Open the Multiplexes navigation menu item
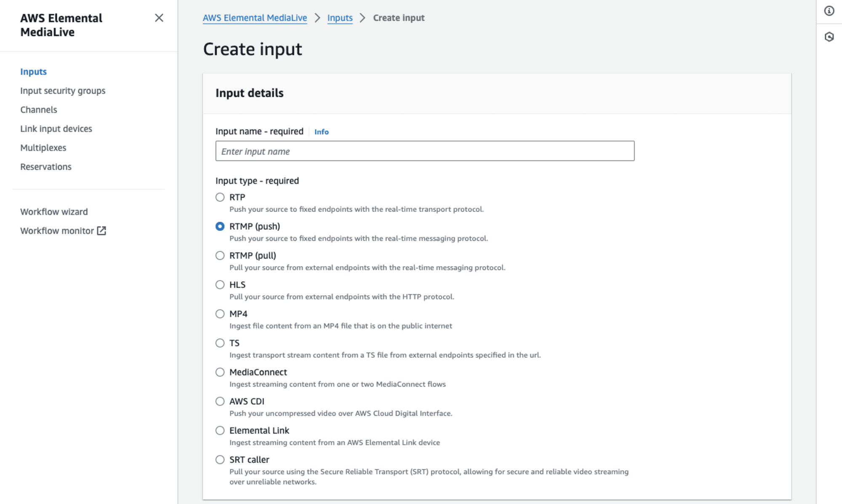Viewport: 842px width, 504px height. point(43,147)
